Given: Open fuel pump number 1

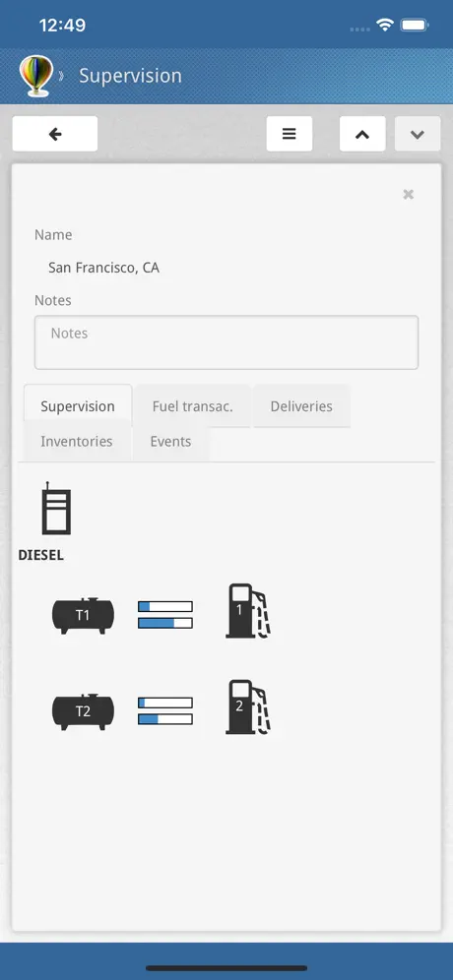Looking at the screenshot, I should tap(248, 611).
